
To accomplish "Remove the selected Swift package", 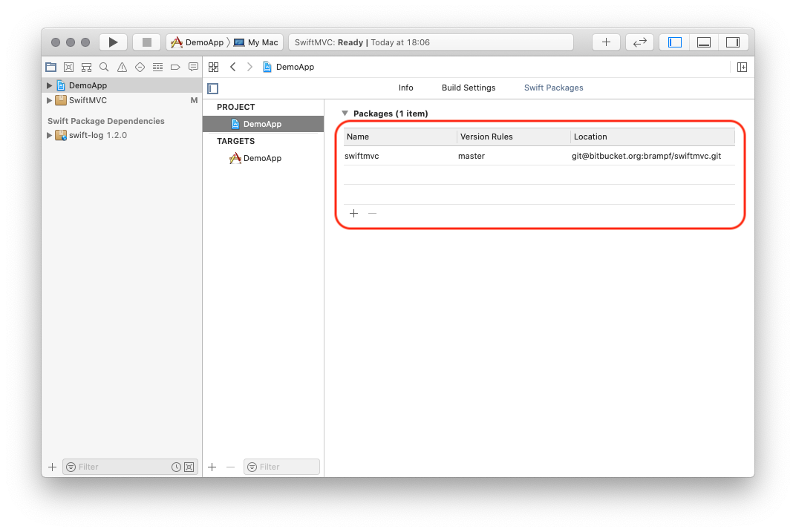I will [372, 214].
